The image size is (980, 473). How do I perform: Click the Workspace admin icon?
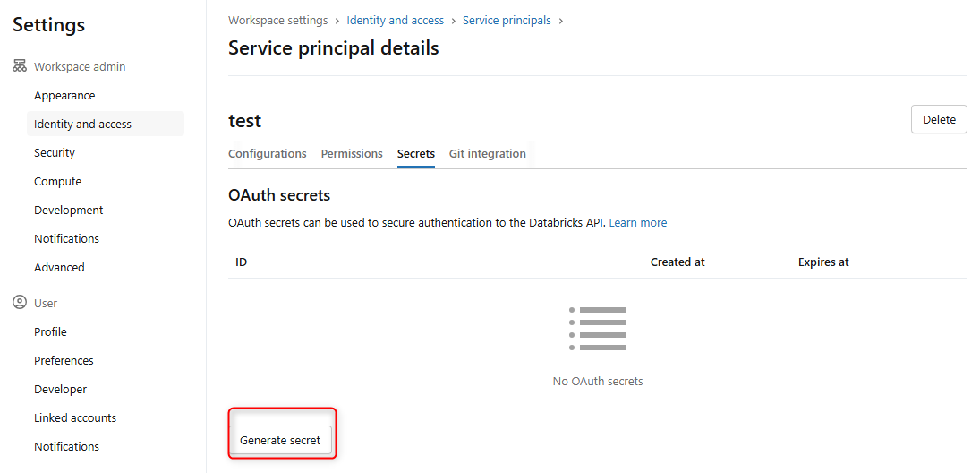point(20,67)
